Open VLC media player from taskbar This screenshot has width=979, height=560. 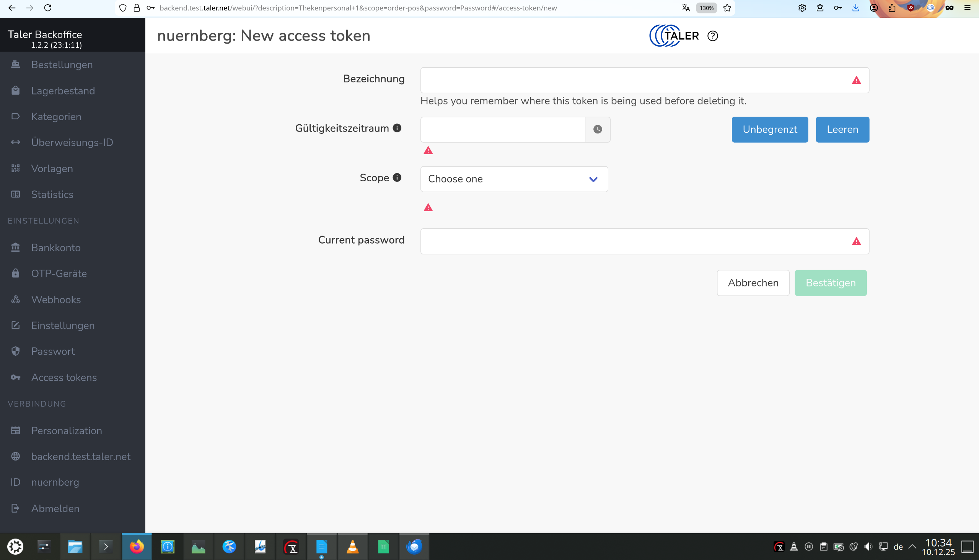point(352,547)
